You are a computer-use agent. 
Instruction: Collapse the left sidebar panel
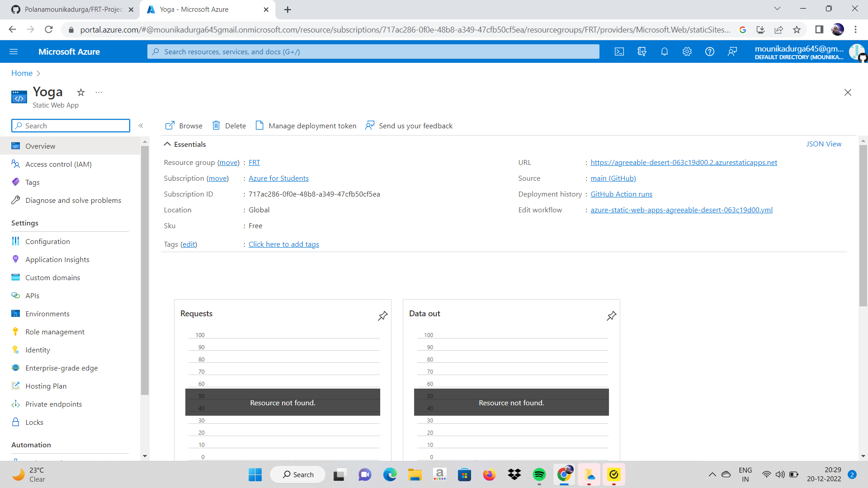141,126
